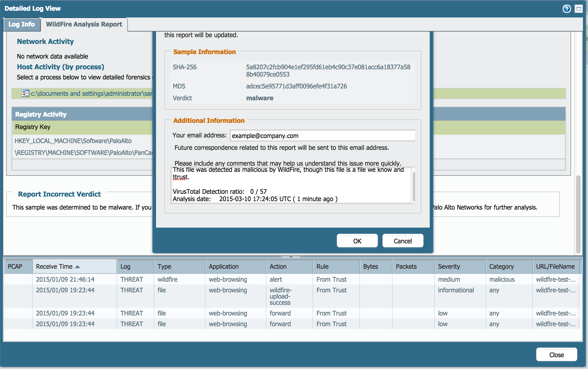This screenshot has height=369, width=588.
Task: Select the WildFire Analysis Report tab
Action: tap(84, 25)
